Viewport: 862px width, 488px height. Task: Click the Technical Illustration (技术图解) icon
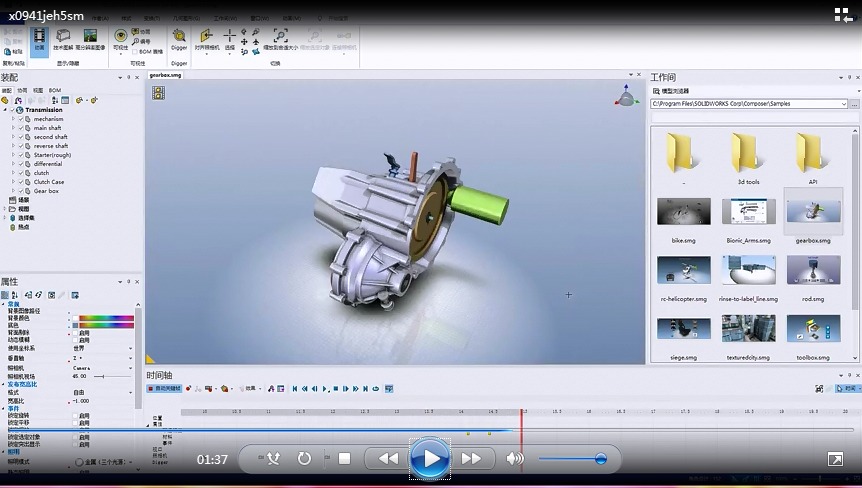63,38
